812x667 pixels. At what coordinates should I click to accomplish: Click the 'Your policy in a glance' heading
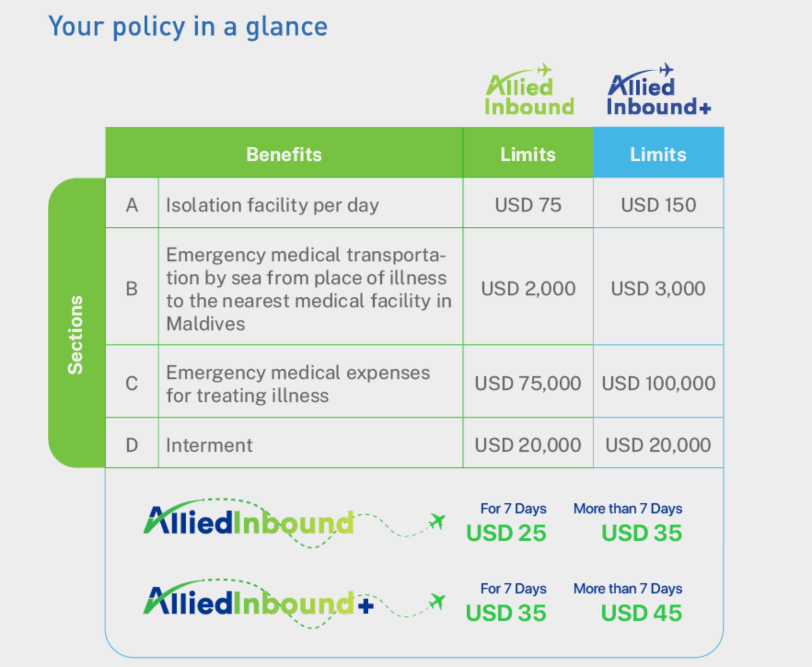[188, 27]
